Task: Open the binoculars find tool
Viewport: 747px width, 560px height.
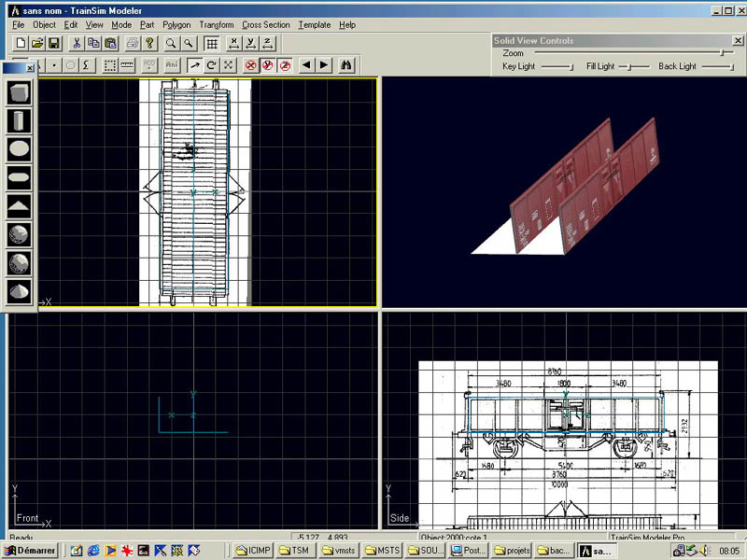Action: pyautogui.click(x=346, y=65)
